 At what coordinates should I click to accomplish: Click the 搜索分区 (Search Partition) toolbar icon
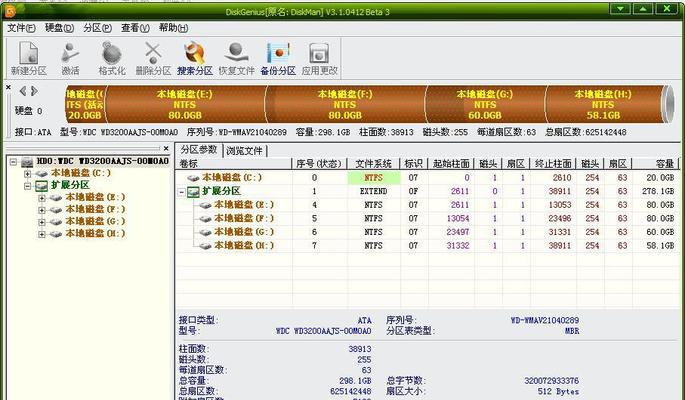pos(195,58)
